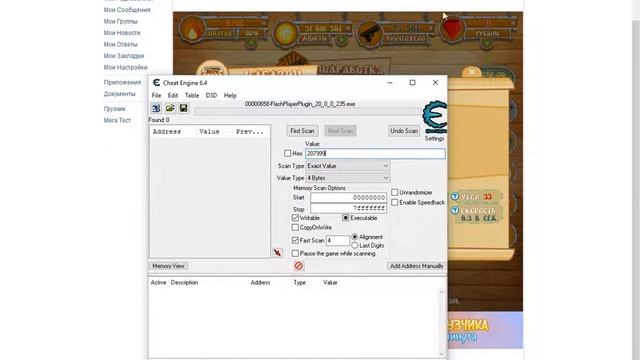Image resolution: width=640 pixels, height=360 pixels.
Task: Select the Last Digits radio button
Action: click(x=355, y=245)
